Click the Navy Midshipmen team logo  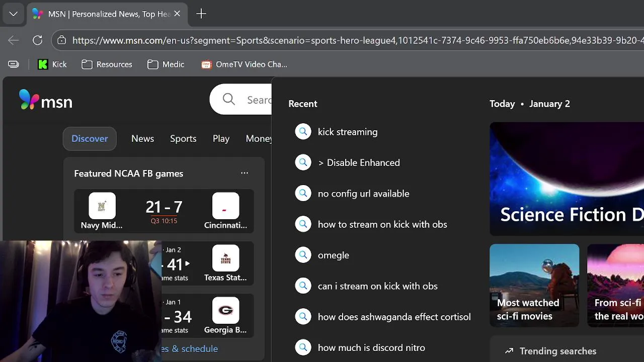(102, 206)
